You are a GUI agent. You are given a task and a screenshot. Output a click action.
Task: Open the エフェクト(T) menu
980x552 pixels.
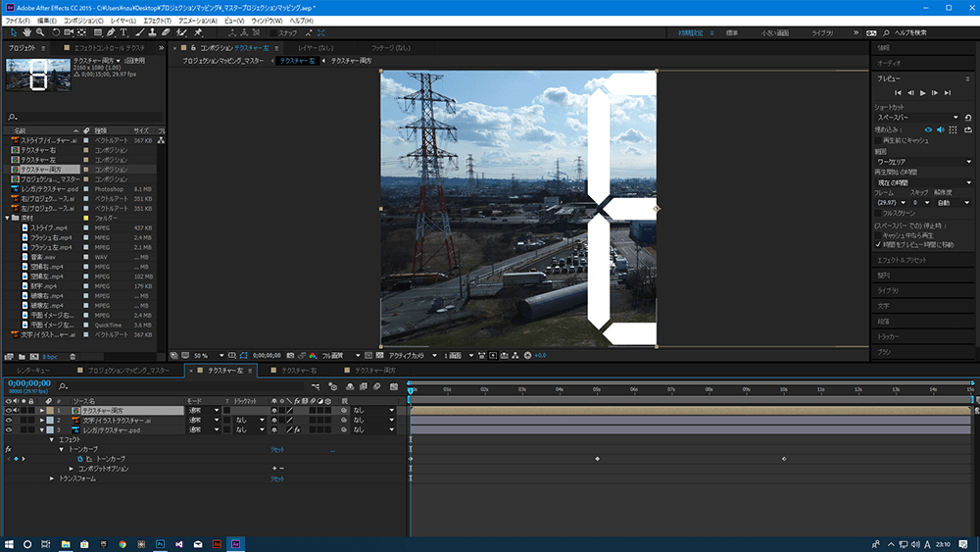[155, 20]
